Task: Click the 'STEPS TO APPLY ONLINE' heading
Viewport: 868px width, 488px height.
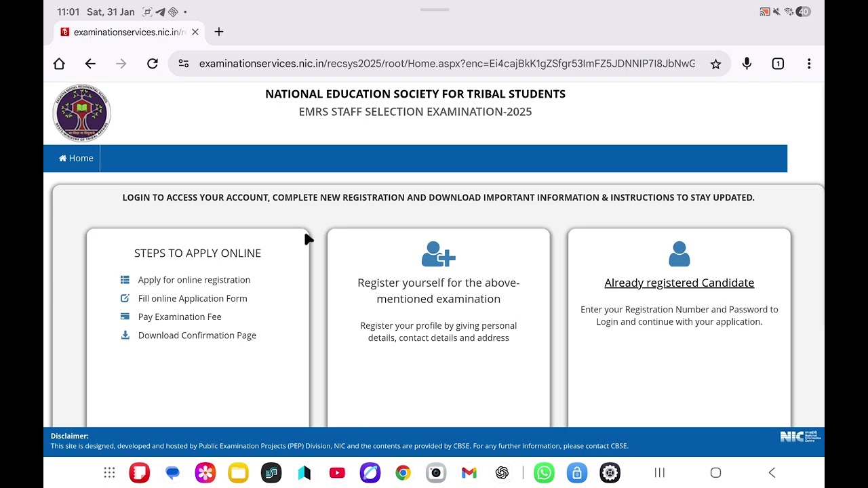Action: (197, 253)
